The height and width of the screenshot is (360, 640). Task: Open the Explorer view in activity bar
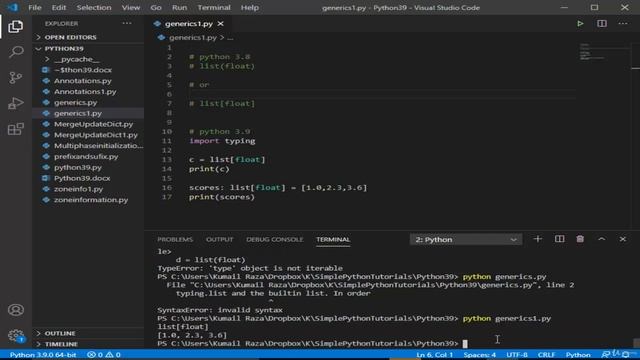click(16, 27)
